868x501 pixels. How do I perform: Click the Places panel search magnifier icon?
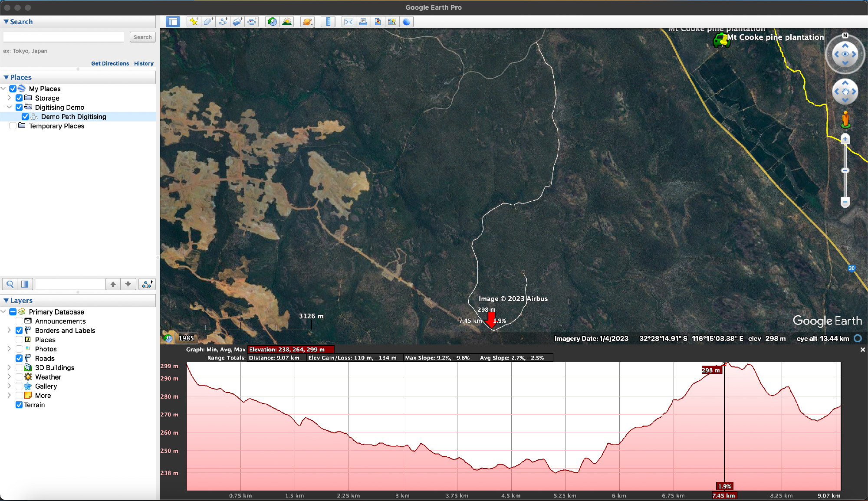(x=10, y=284)
